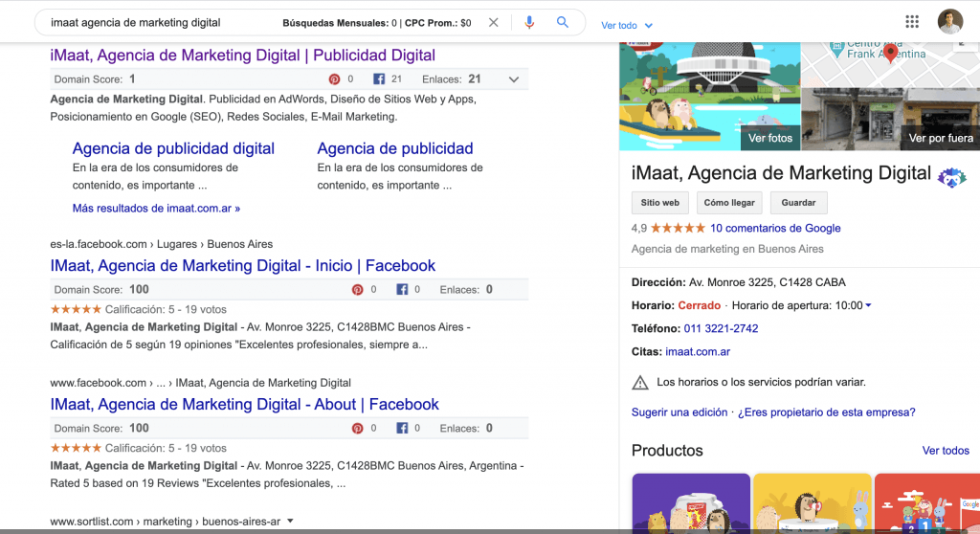Viewport: 980px width, 534px height.
Task: Open Google apps grid
Action: [x=912, y=22]
